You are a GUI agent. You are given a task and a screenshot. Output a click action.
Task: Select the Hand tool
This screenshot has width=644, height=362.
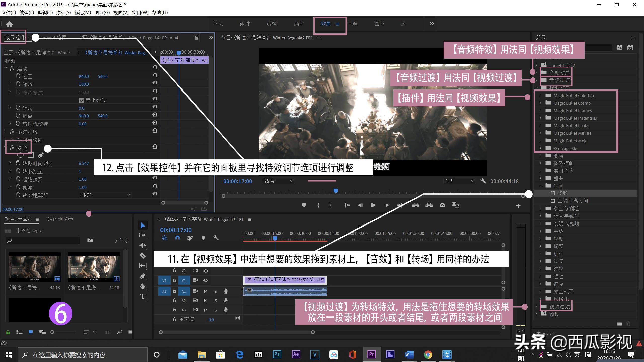click(x=143, y=286)
